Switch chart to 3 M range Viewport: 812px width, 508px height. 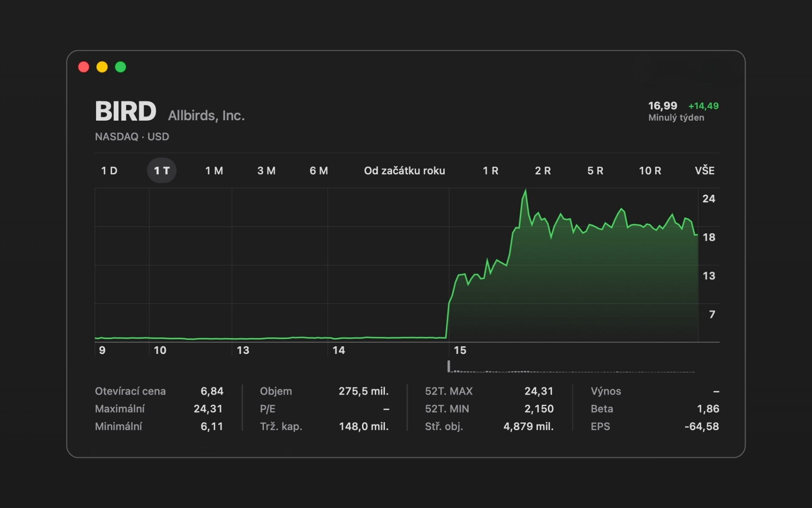pyautogui.click(x=266, y=171)
